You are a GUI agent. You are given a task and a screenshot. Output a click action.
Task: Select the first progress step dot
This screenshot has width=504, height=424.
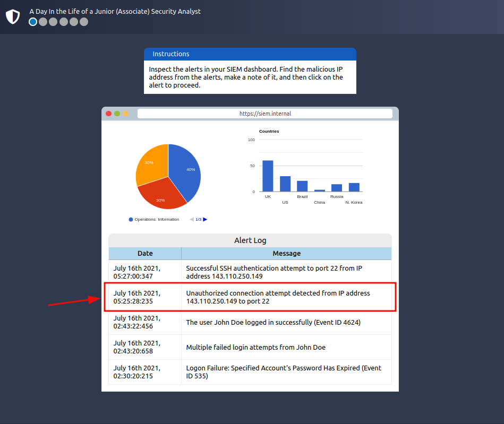point(32,22)
